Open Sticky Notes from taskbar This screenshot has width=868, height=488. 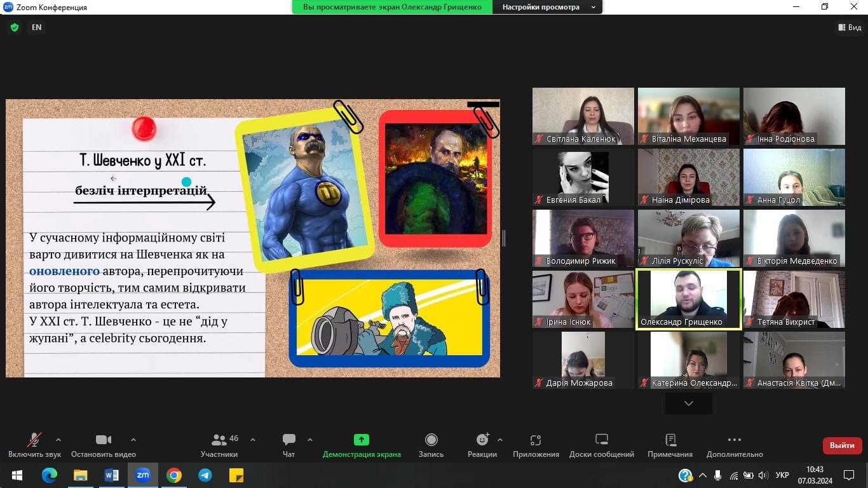tap(236, 475)
